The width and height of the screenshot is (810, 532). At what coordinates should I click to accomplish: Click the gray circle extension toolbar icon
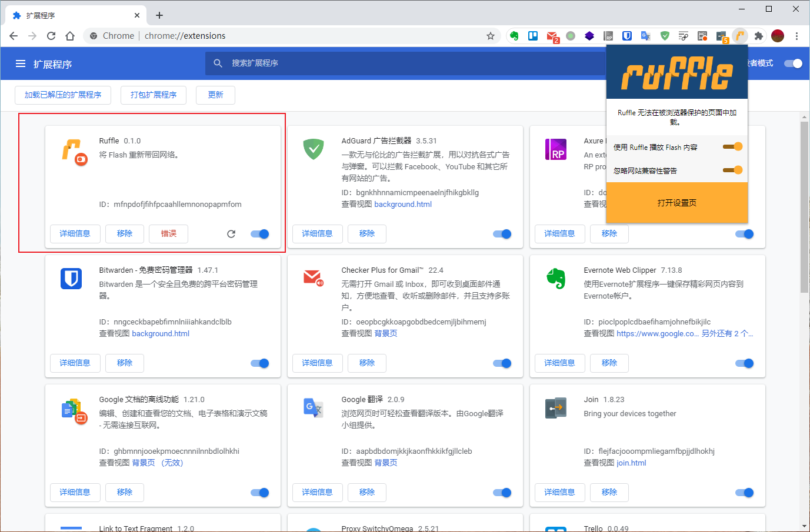[x=571, y=36]
